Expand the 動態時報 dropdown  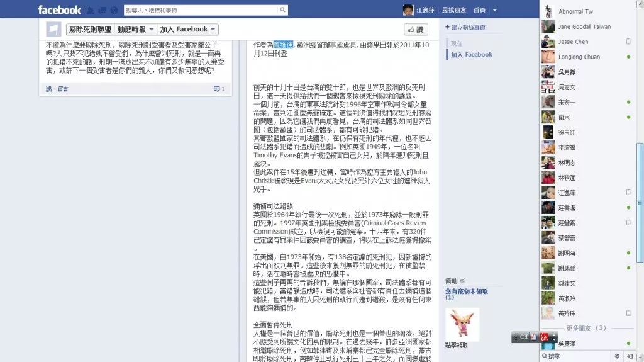coord(136,29)
